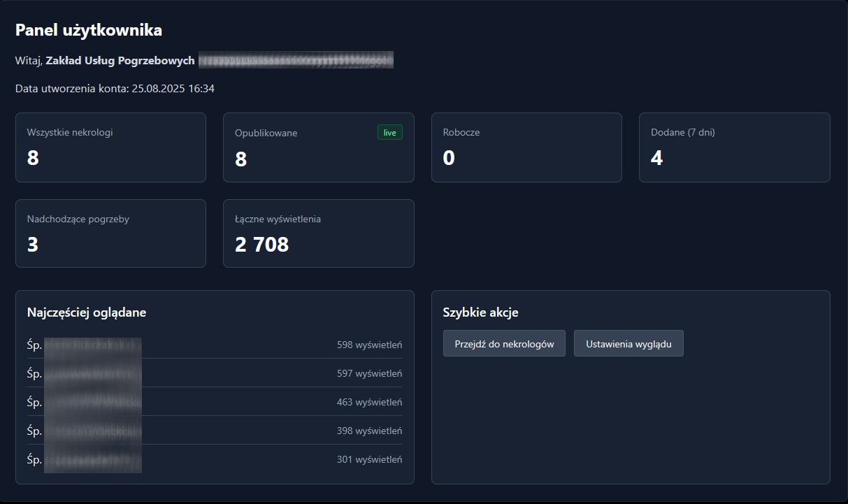848x504 pixels.
Task: Click the "Robocze" drafts card
Action: (526, 147)
